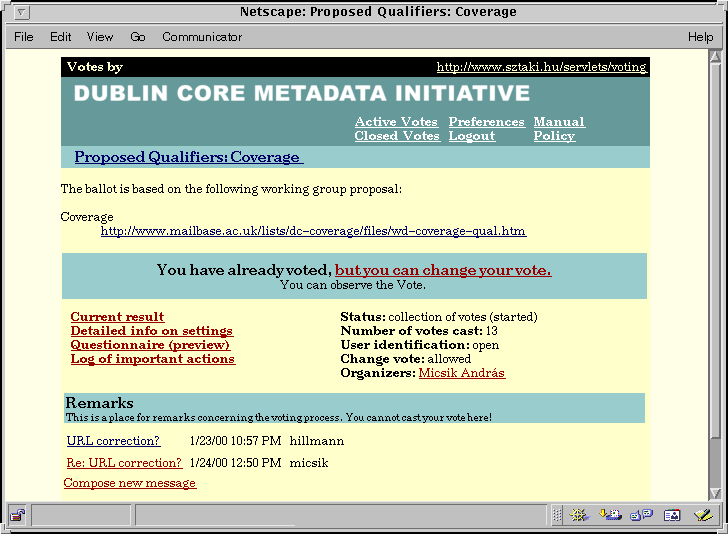Open the File menu
Image resolution: width=728 pixels, height=534 pixels.
click(24, 37)
